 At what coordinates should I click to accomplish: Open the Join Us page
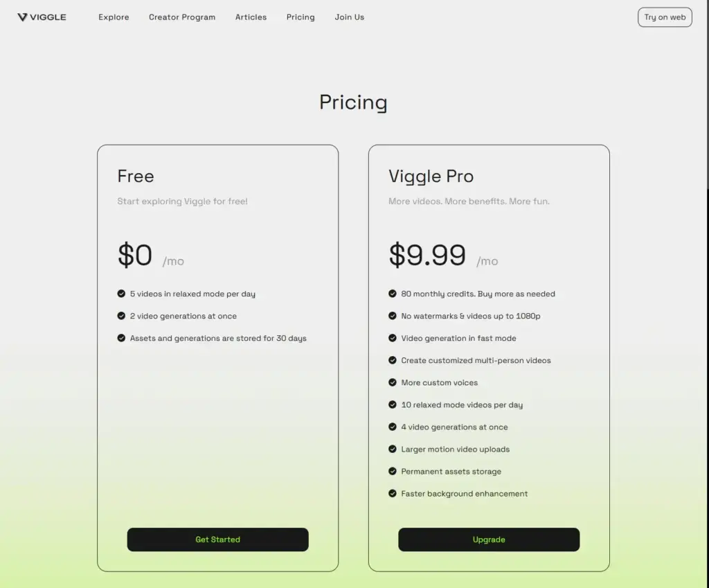tap(350, 17)
